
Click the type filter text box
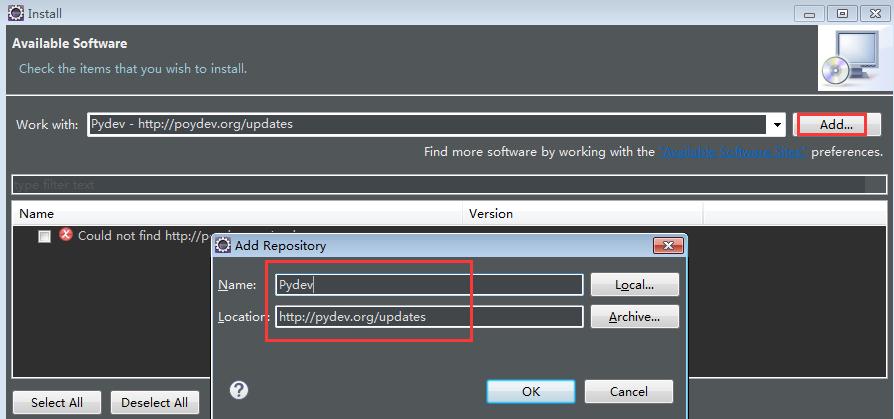[x=449, y=185]
